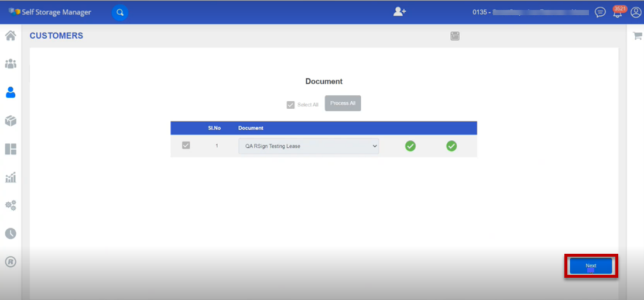Open the chat messages icon
Screen dimensions: 644x300
click(x=600, y=12)
